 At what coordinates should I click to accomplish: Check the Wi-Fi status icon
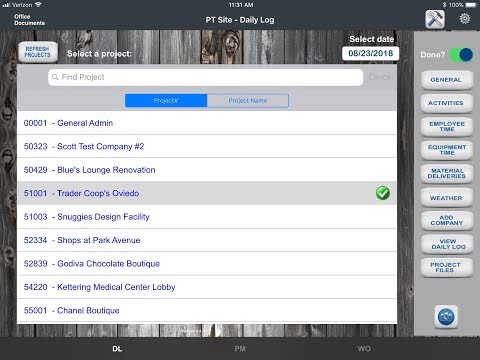[38, 5]
